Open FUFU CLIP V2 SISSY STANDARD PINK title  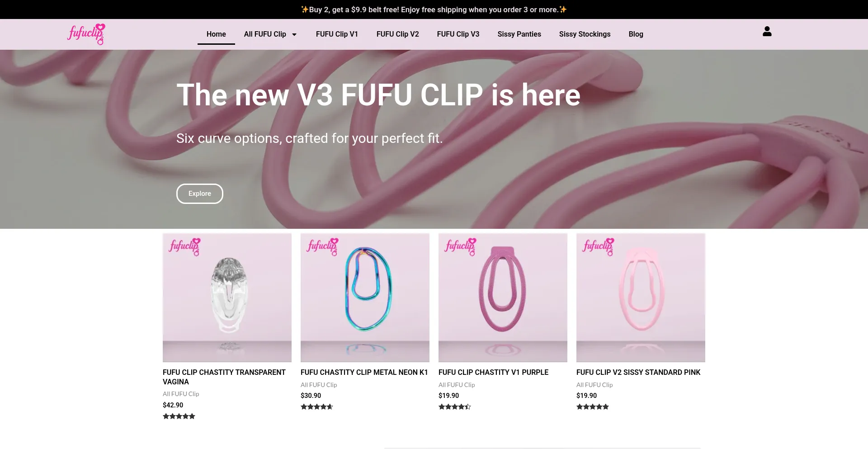click(638, 372)
